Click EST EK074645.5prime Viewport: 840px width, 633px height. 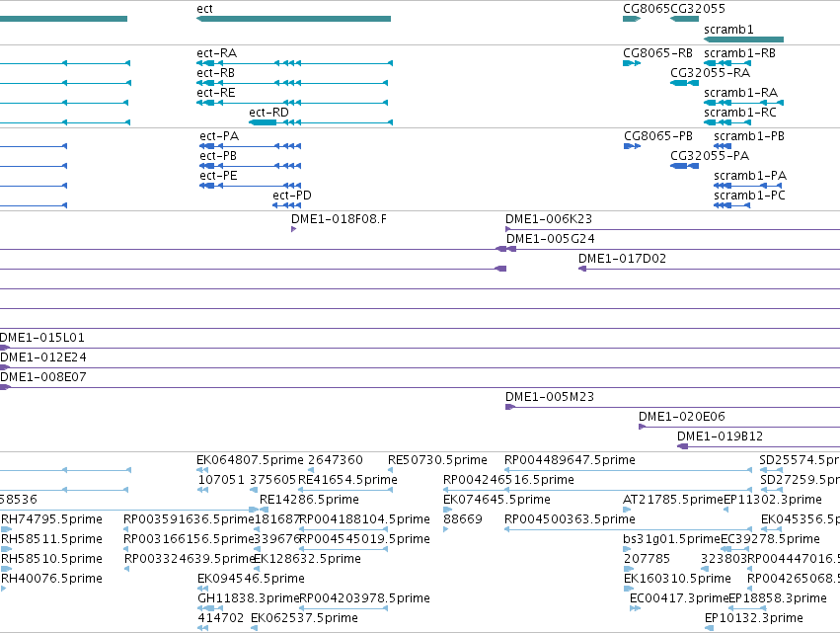tap(496, 500)
